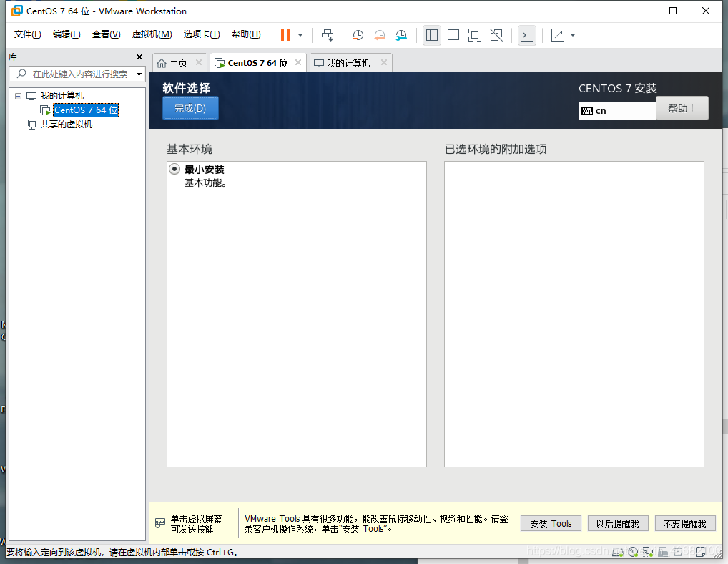Open the library search filter dropdown
The image size is (728, 564).
point(139,74)
